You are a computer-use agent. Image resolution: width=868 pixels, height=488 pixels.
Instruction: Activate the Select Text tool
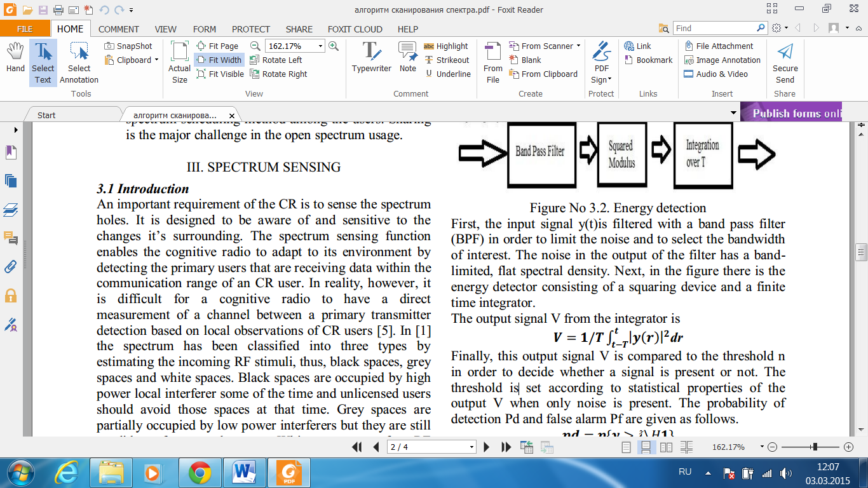click(43, 62)
